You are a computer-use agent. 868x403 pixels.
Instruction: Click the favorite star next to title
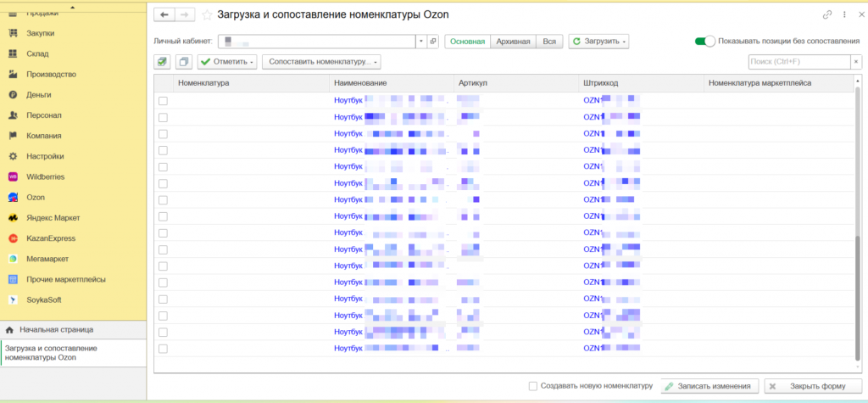(x=207, y=14)
